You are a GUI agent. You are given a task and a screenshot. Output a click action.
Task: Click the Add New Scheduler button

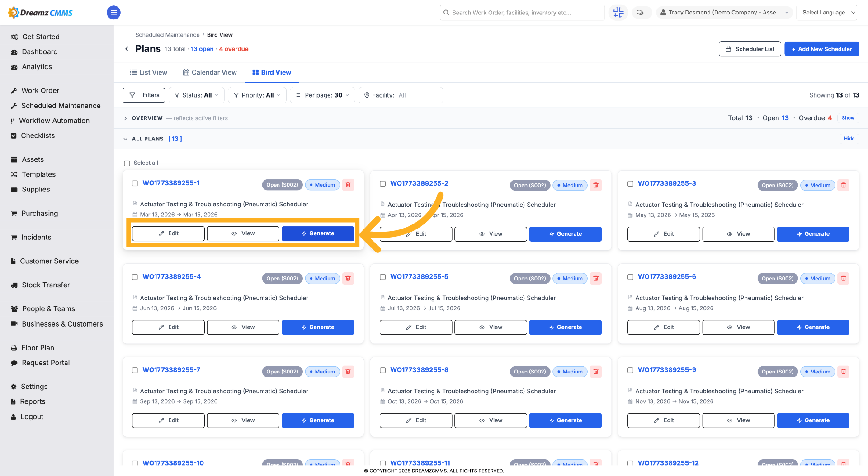[821, 49]
